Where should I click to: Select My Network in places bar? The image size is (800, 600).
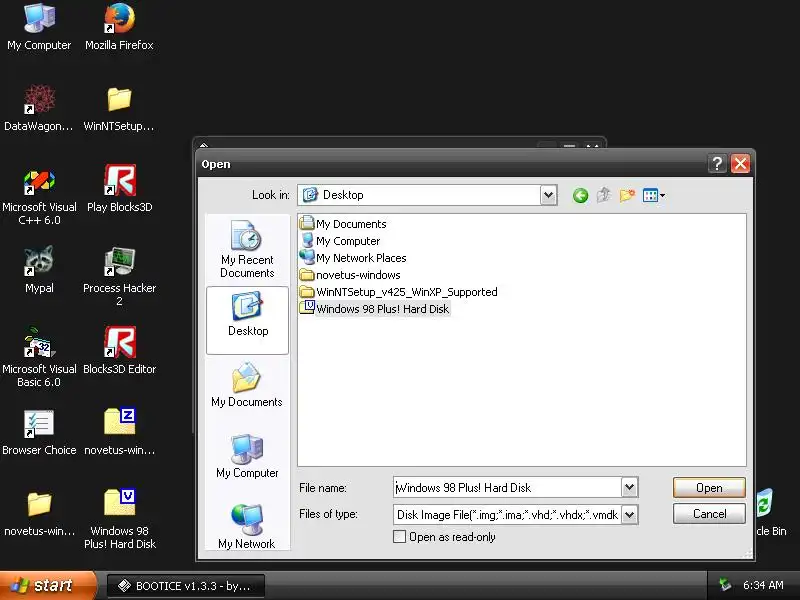pyautogui.click(x=247, y=526)
